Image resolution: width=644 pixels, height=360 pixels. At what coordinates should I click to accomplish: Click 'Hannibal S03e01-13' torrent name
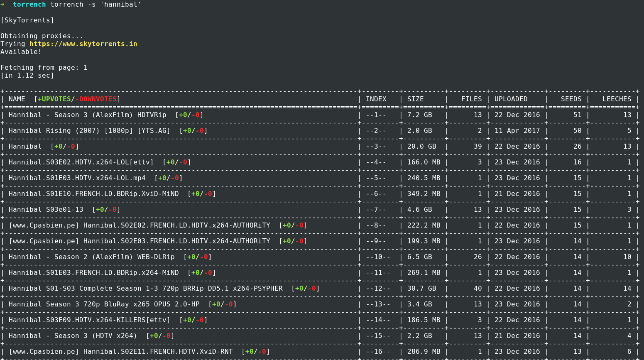point(46,209)
